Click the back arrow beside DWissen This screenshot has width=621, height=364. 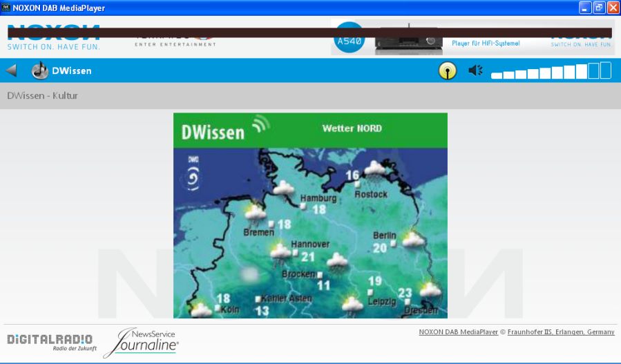[x=11, y=70]
